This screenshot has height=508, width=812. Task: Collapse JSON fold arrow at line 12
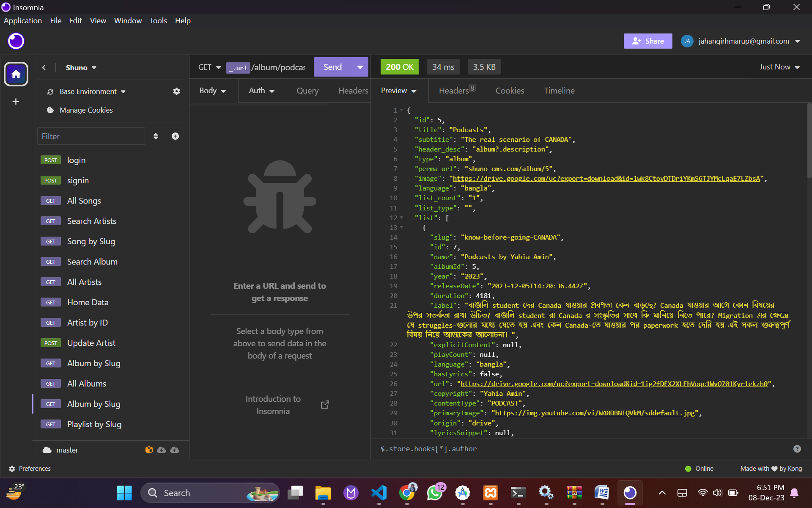tap(401, 218)
